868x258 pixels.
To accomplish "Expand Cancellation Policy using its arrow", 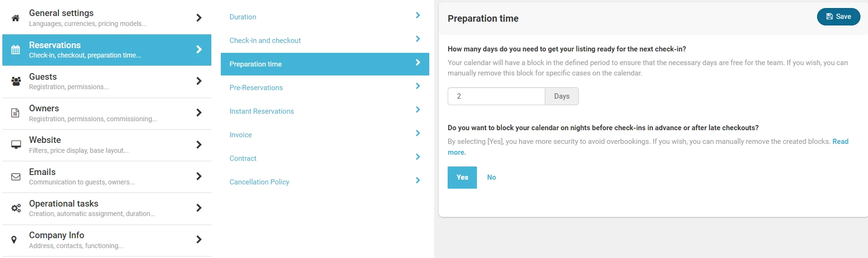I will 417,181.
